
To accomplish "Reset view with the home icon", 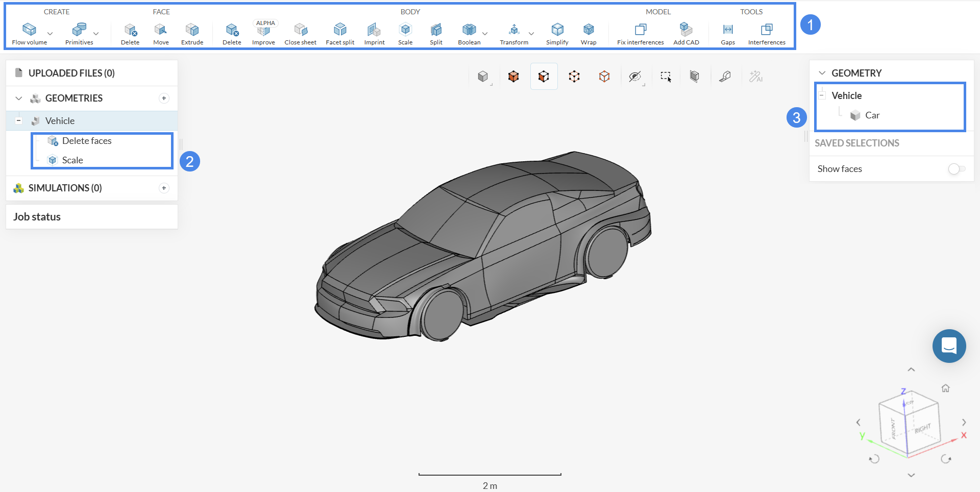I will pyautogui.click(x=945, y=388).
